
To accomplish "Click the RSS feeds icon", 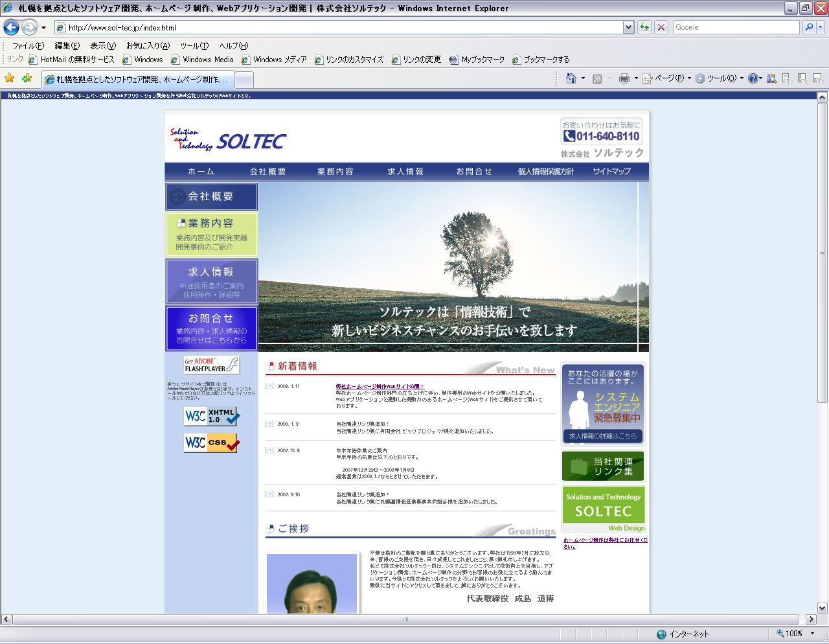I will [x=597, y=78].
